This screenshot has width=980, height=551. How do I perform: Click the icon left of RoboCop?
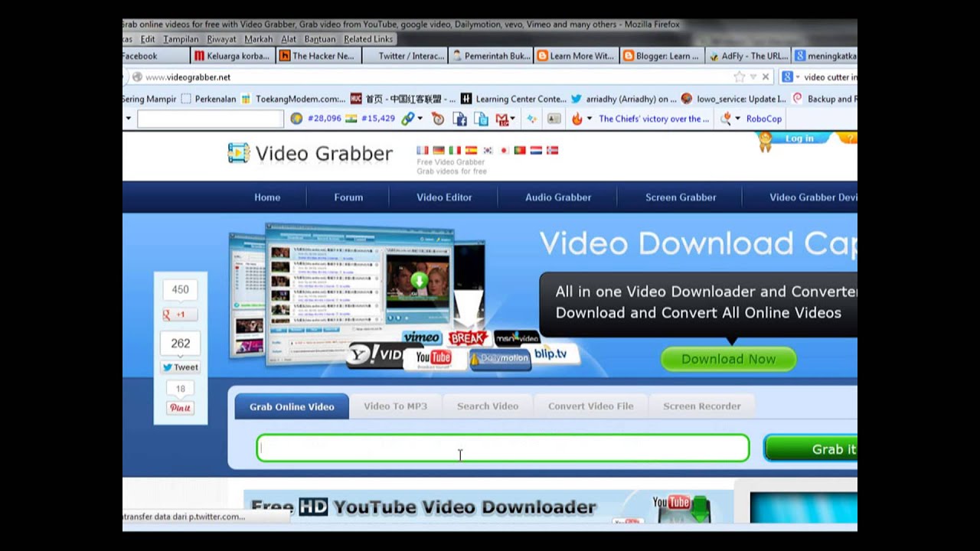click(727, 119)
